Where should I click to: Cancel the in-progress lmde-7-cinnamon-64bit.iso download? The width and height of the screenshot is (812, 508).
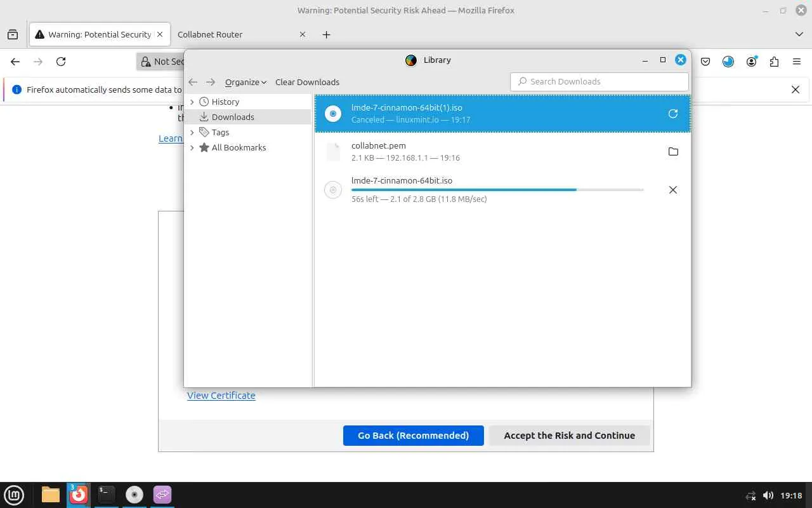pyautogui.click(x=673, y=190)
